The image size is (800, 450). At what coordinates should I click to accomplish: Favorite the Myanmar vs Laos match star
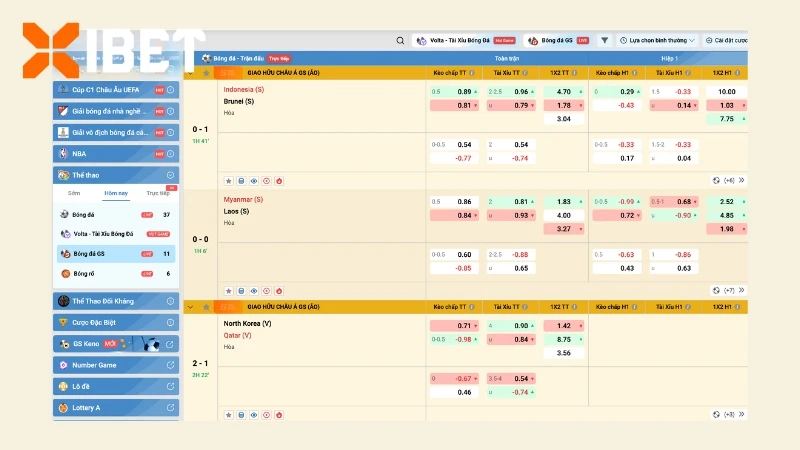(x=229, y=291)
